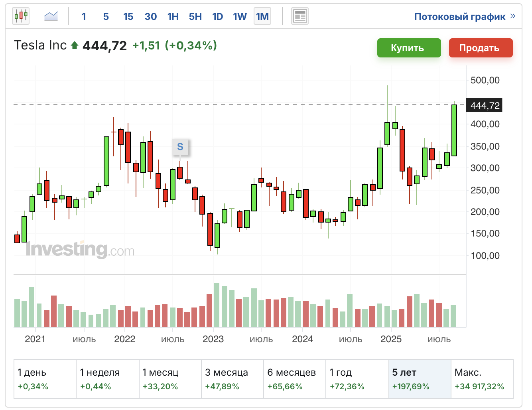The width and height of the screenshot is (532, 410).
Task: Switch to the 1H interval
Action: click(173, 17)
